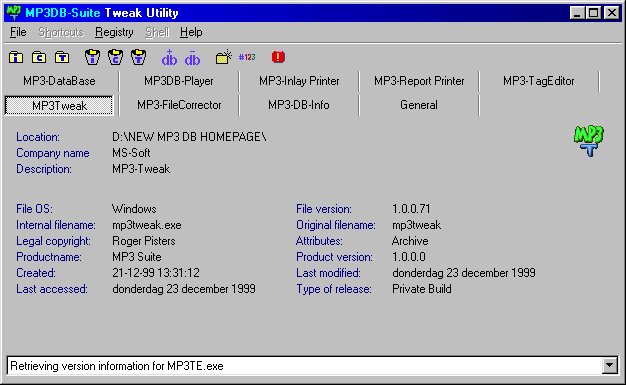Image resolution: width=626 pixels, height=385 pixels.
Task: Click the red exclamation stop icon
Action: 278,57
